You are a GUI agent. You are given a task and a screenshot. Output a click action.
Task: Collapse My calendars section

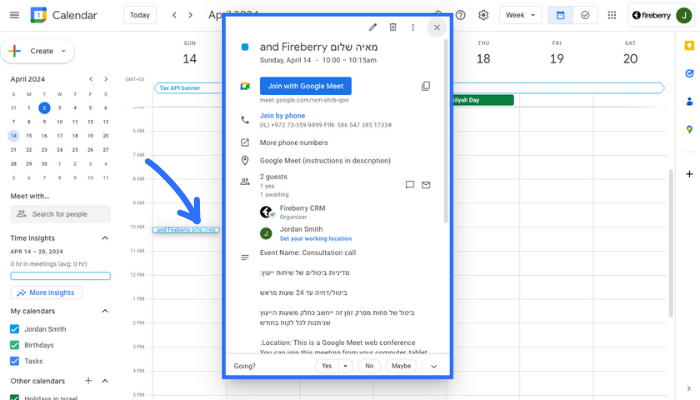(105, 311)
